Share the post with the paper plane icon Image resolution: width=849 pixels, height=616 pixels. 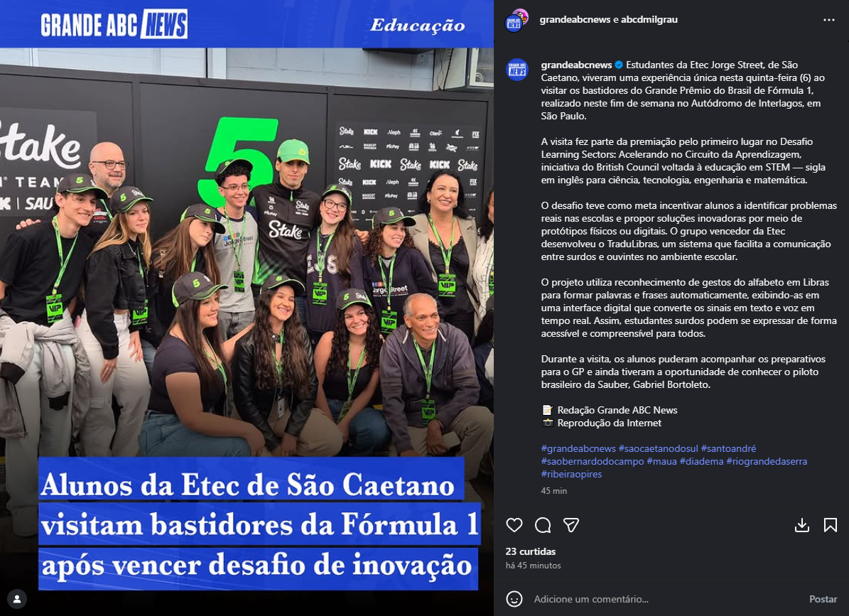(571, 525)
